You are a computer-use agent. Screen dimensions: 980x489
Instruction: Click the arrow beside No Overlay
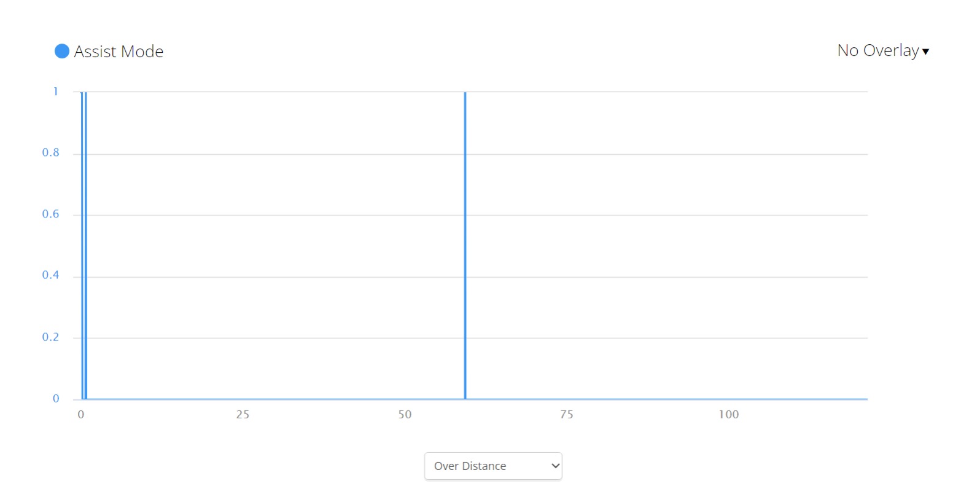(x=926, y=52)
